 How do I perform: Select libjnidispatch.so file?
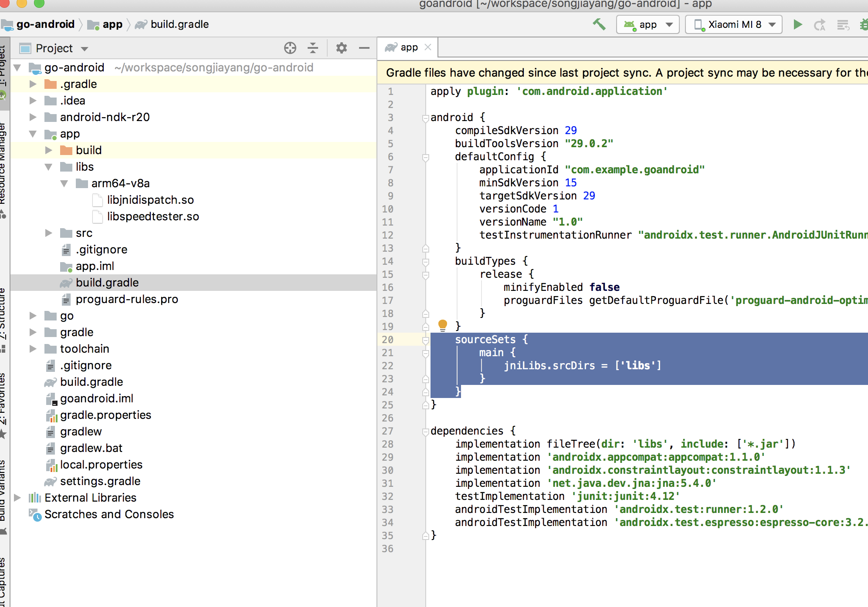click(x=150, y=200)
